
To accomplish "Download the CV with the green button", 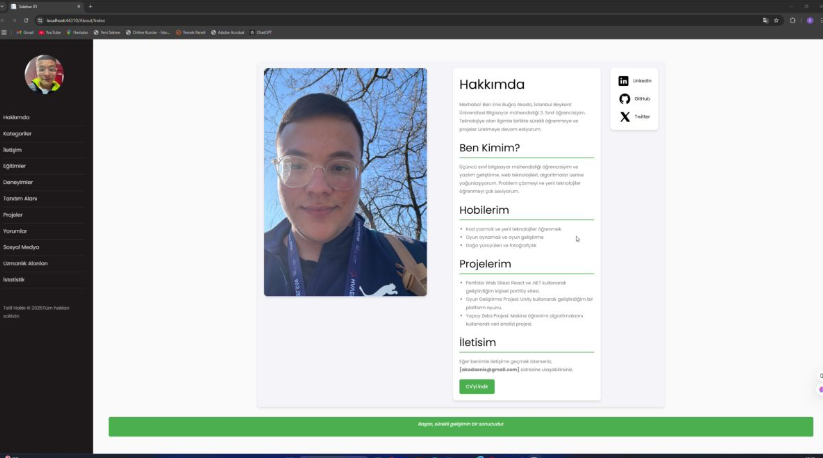I will tap(477, 387).
